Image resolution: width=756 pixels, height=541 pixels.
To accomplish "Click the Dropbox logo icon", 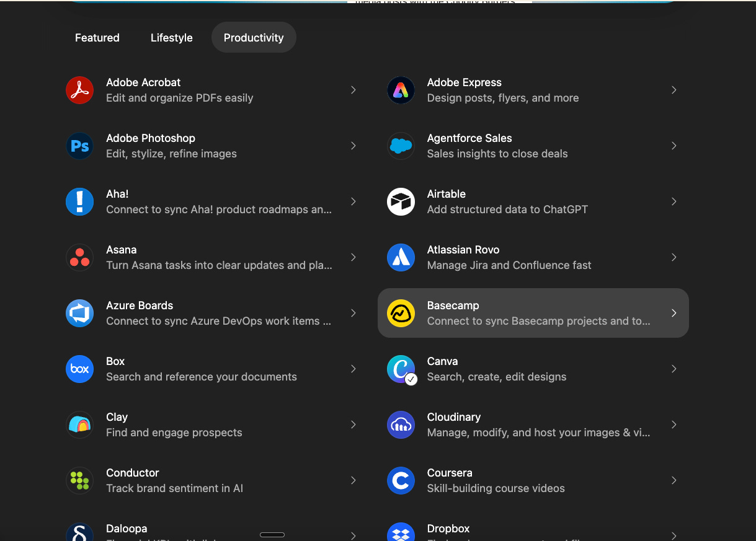I will pos(401,532).
